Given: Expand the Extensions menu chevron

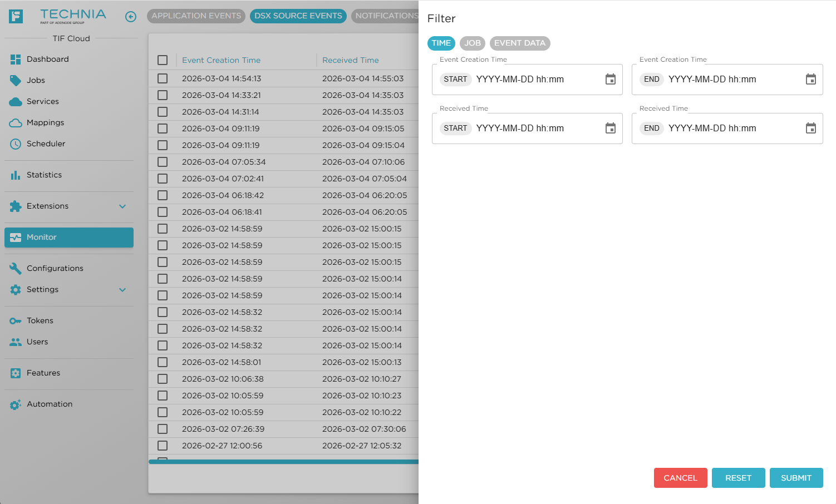Looking at the screenshot, I should [x=122, y=206].
